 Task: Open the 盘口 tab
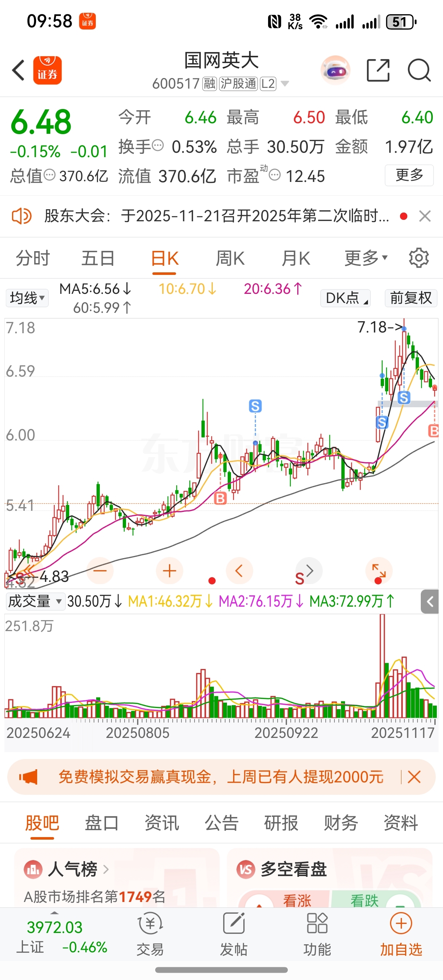[102, 823]
